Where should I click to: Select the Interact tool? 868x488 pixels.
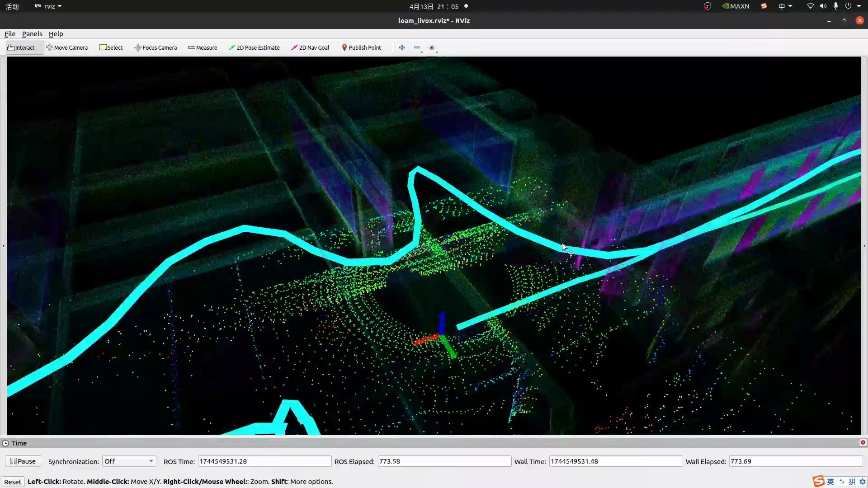point(21,47)
